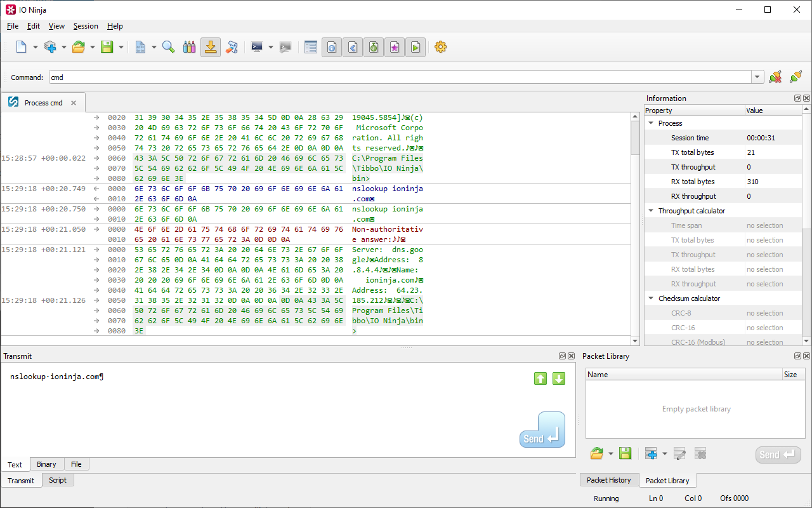Viewport: 812px width, 508px height.
Task: Float the Transmit panel
Action: pos(562,356)
